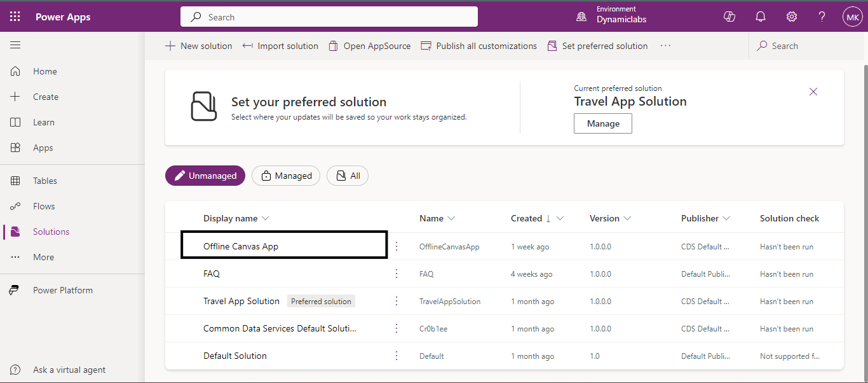Click the Environment globe icon
The height and width of the screenshot is (383, 868).
(581, 17)
